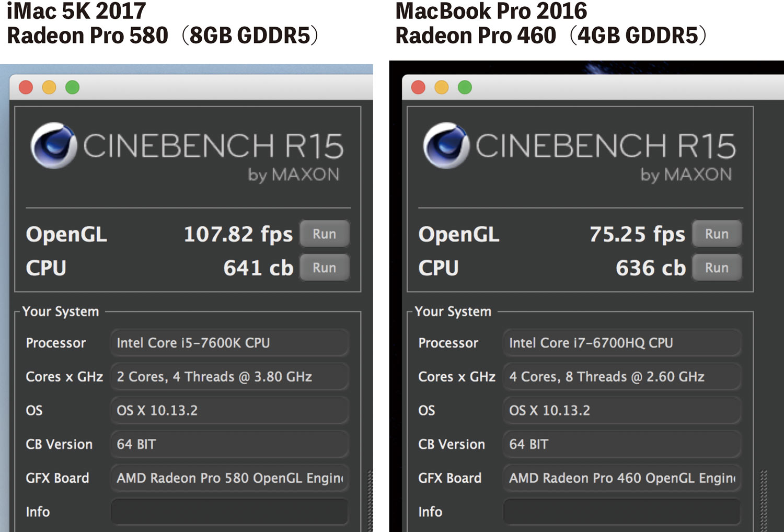
Task: Click CB Version field in iMac window
Action: point(229,444)
